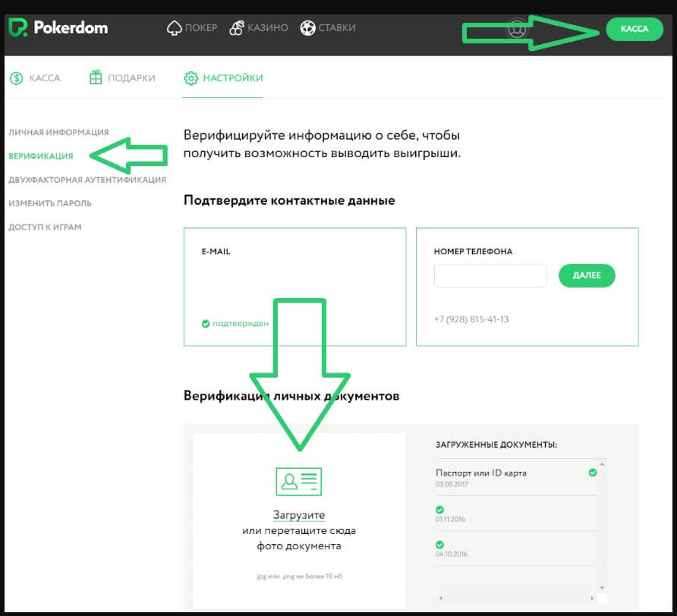Screen dimensions: 677x616
Task: Focus the phone number input field
Action: point(490,276)
